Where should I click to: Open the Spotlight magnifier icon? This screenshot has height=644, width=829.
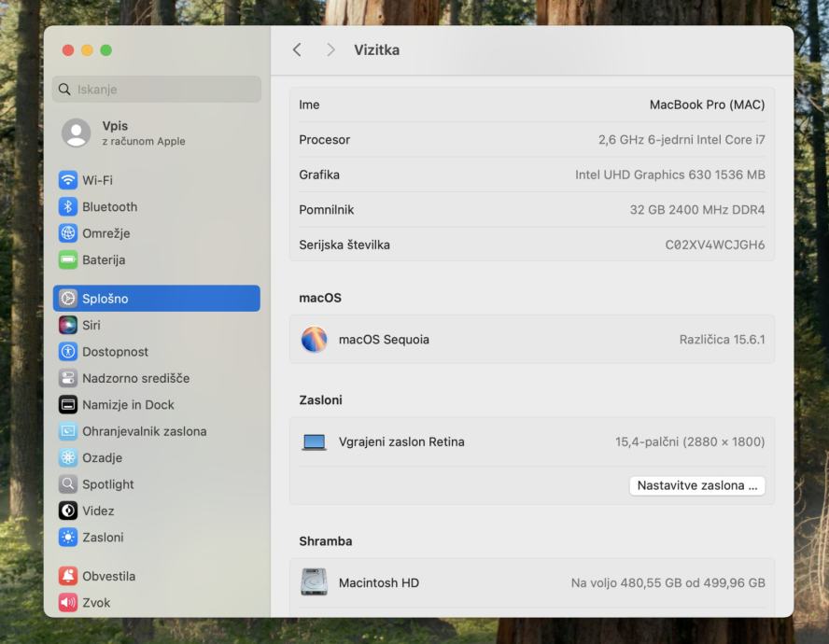coord(68,484)
